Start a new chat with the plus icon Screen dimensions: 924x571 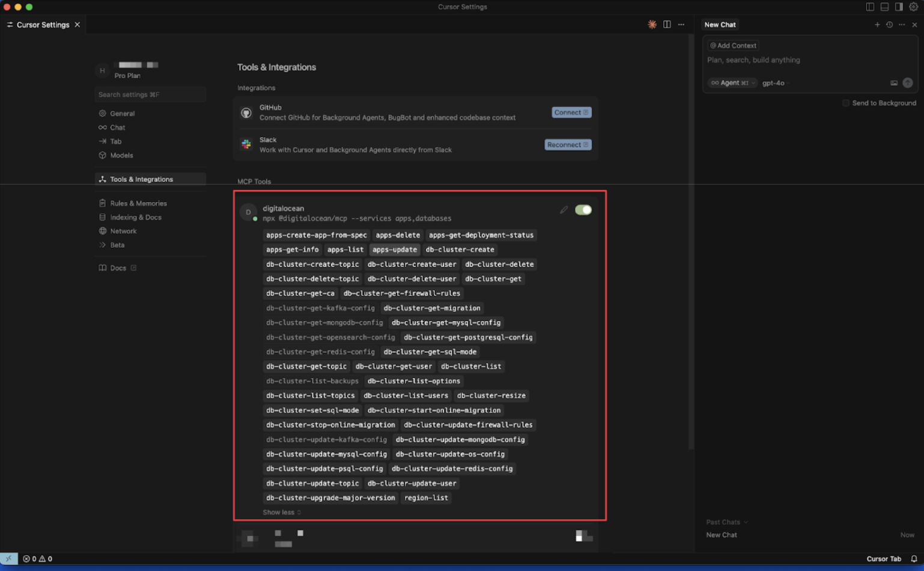[878, 25]
